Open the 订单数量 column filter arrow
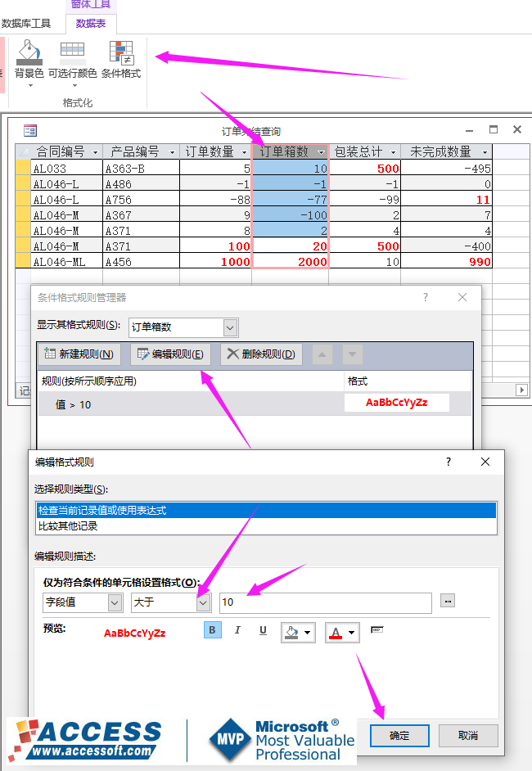 [x=244, y=152]
